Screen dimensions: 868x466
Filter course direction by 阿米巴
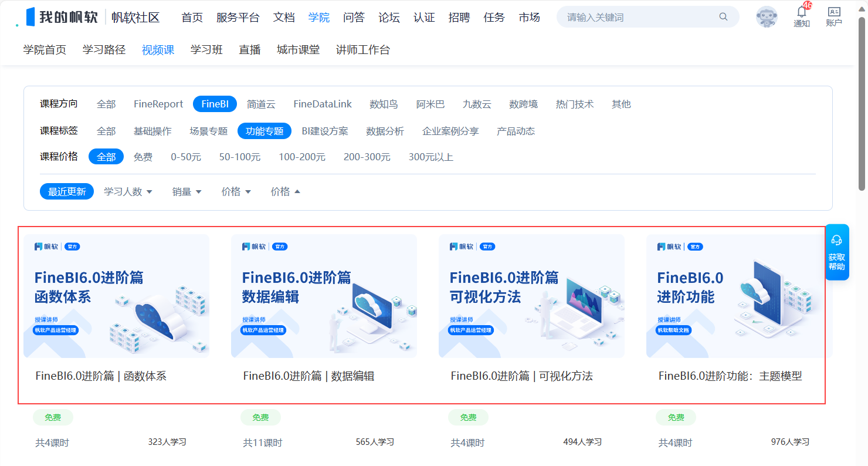pyautogui.click(x=430, y=104)
